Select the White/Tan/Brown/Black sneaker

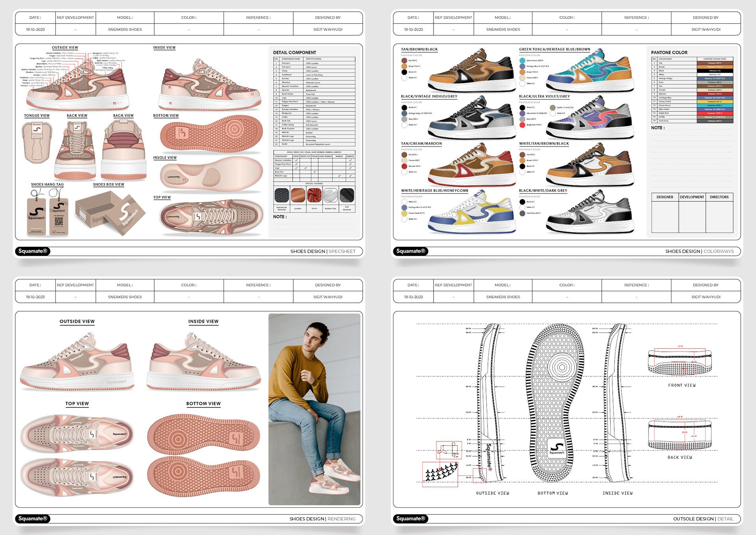tap(589, 165)
